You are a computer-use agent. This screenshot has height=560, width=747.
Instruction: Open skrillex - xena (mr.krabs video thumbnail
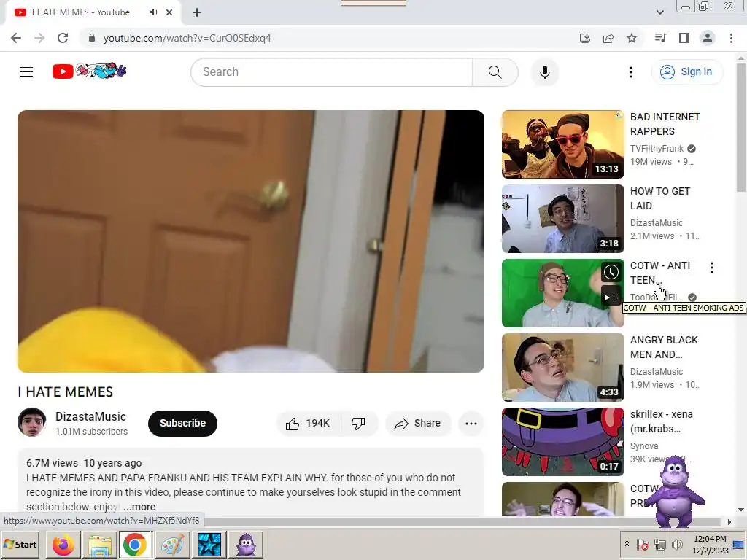click(562, 441)
